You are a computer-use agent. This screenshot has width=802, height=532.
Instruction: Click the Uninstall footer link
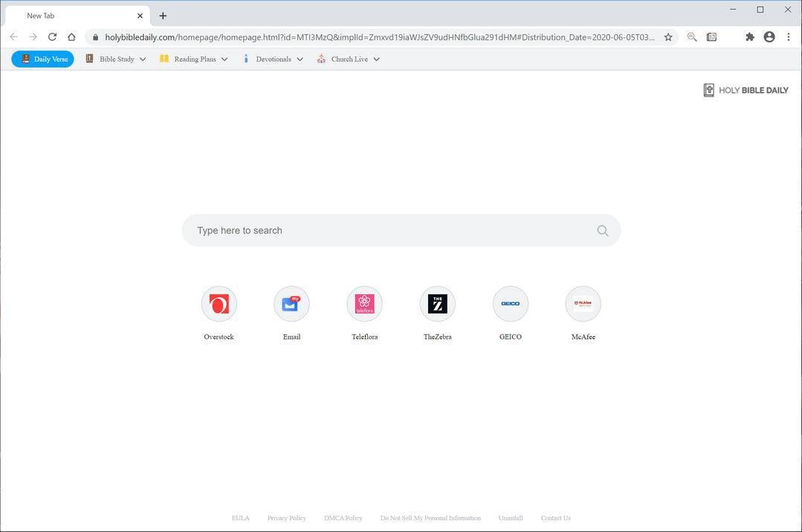511,518
